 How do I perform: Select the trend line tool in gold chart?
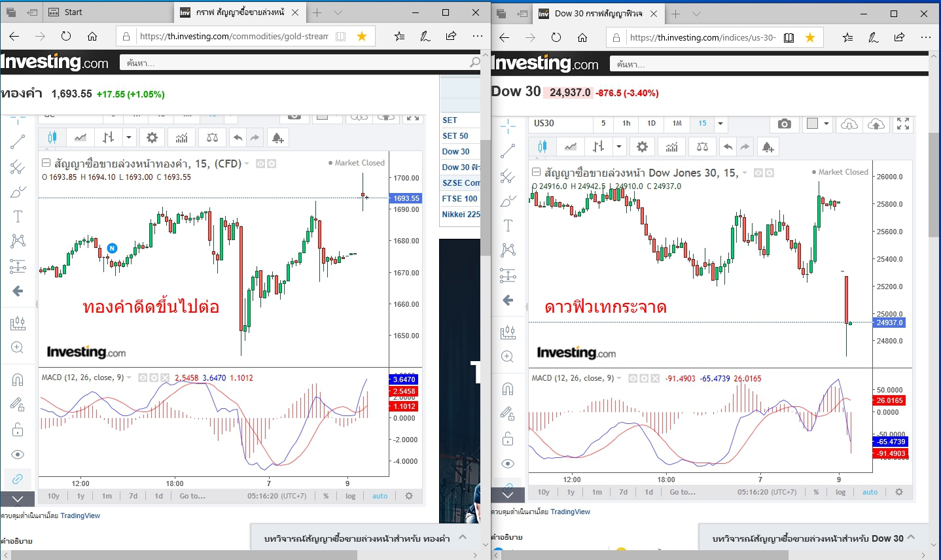coord(18,142)
